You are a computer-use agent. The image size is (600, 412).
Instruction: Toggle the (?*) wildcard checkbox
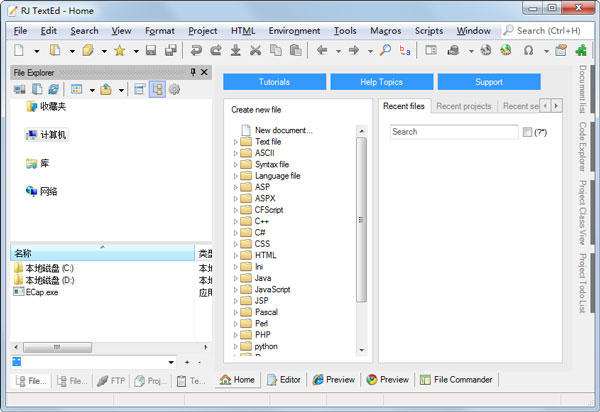pyautogui.click(x=527, y=132)
